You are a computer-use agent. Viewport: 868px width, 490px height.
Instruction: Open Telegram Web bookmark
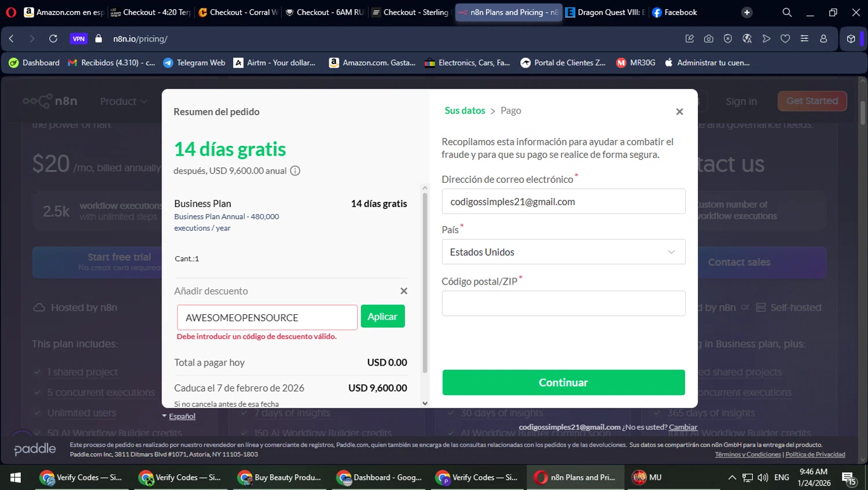194,62
